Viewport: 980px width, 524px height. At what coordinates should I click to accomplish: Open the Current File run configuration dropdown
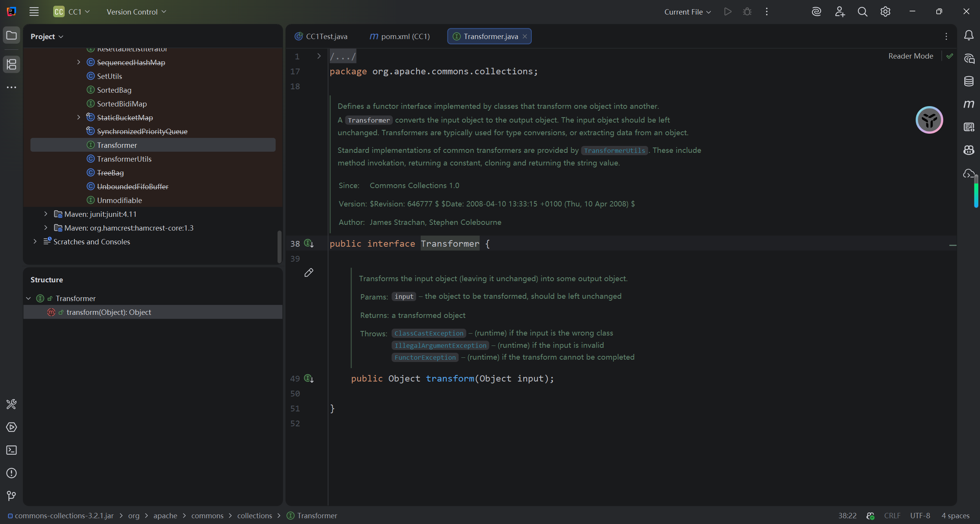687,12
